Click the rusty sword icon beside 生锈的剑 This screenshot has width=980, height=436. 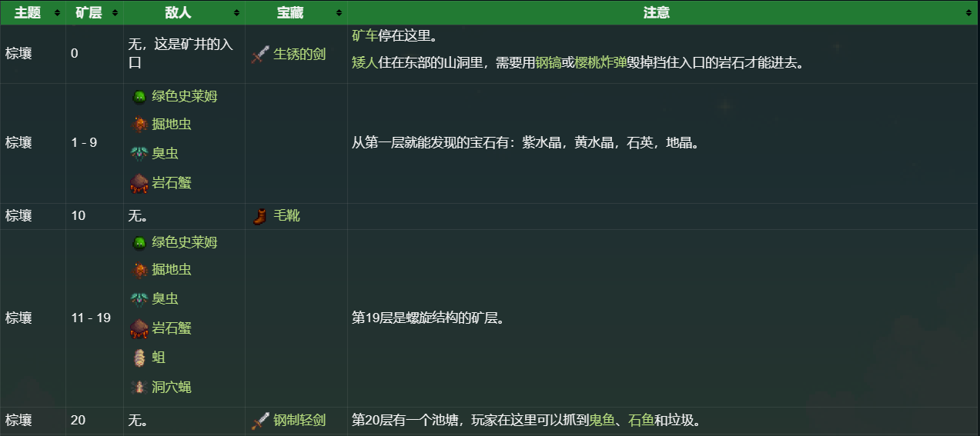pyautogui.click(x=260, y=55)
